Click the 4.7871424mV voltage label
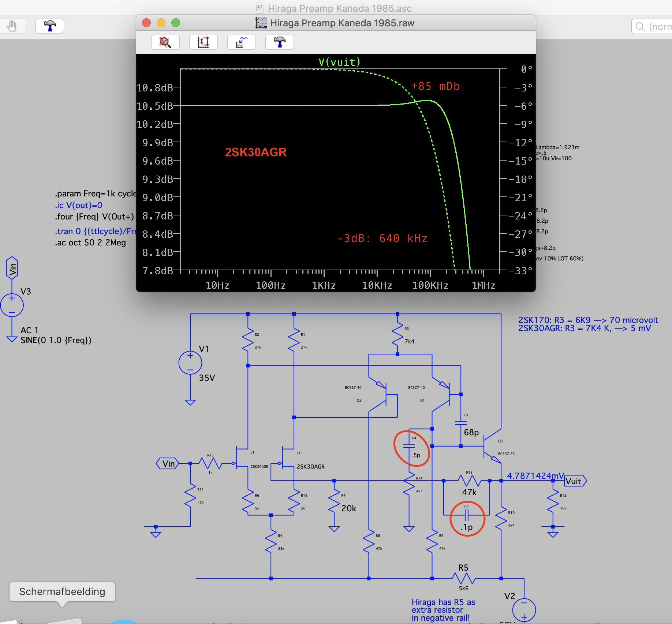Image resolution: width=672 pixels, height=624 pixels. coord(535,475)
